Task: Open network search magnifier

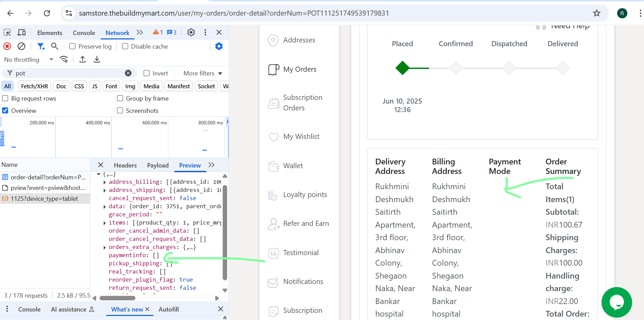Action: pos(54,46)
